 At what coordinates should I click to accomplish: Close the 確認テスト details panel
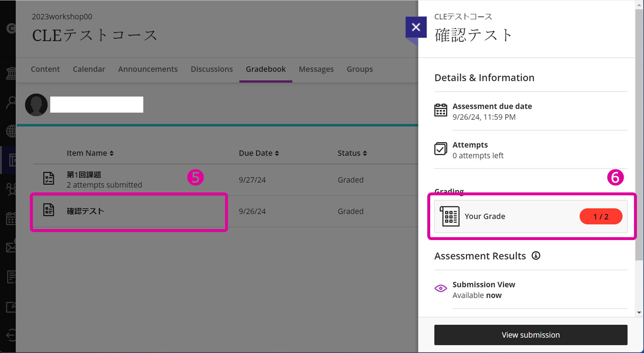click(x=416, y=27)
